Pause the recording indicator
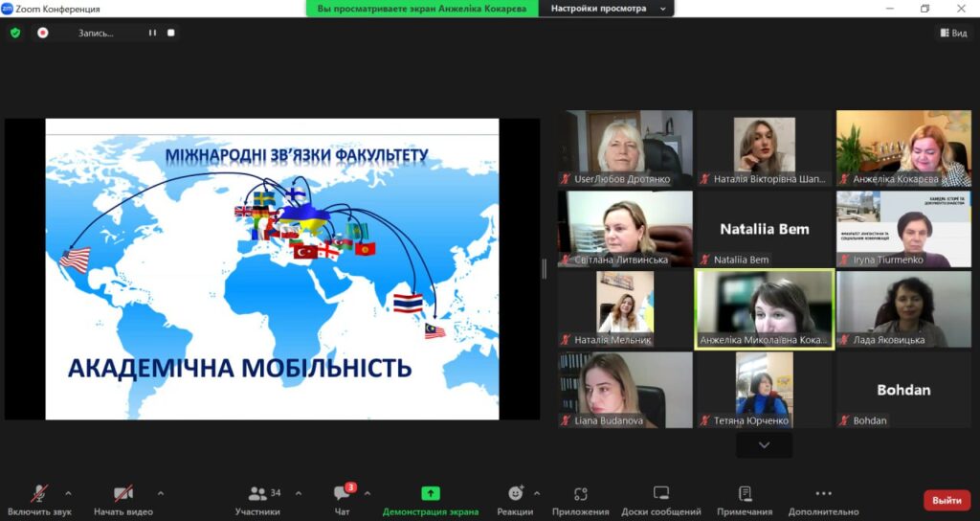 coord(151,33)
